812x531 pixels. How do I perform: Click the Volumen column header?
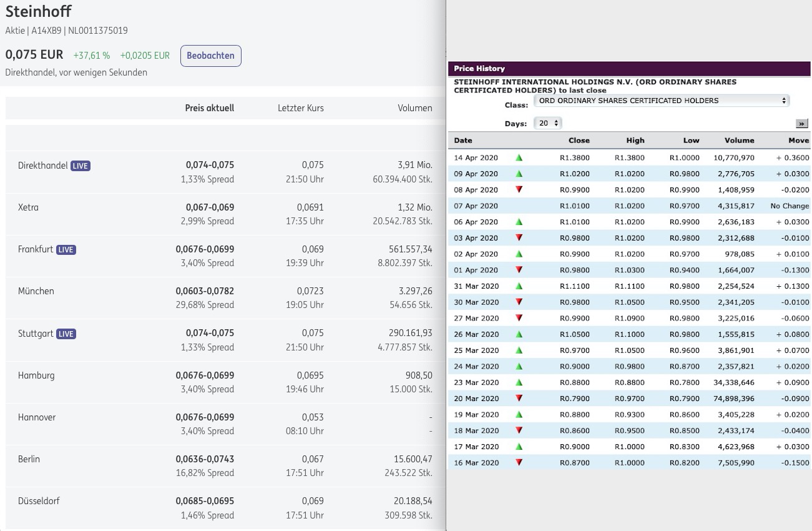[414, 108]
